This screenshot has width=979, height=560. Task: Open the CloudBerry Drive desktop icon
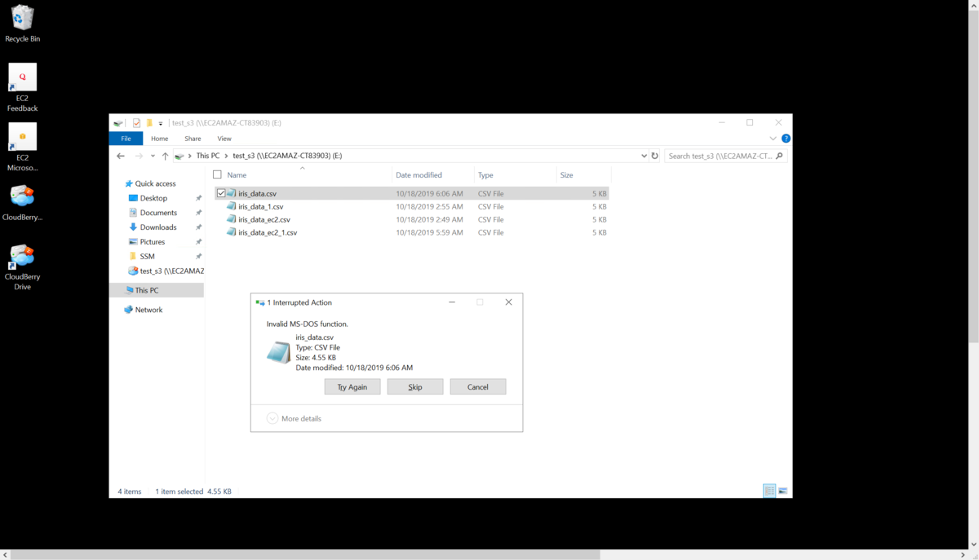point(22,267)
